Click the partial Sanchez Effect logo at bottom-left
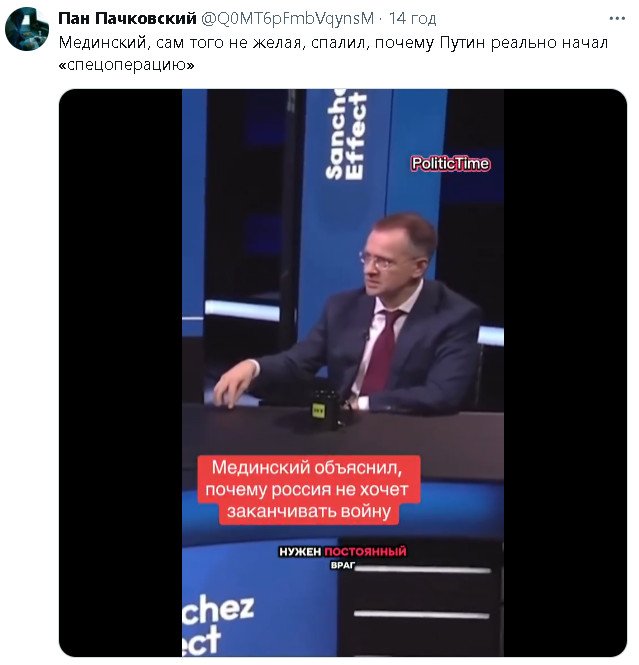 click(218, 625)
